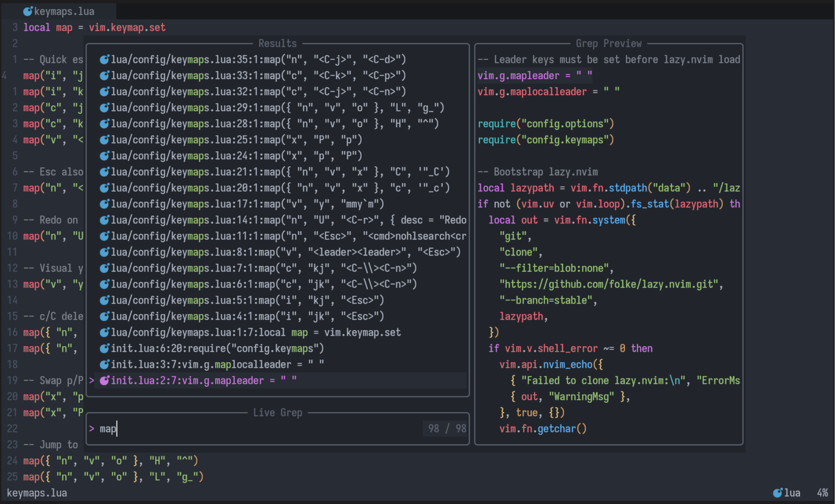
Task: Click vim.g.maplocalleader line in Grep Preview
Action: coord(549,91)
